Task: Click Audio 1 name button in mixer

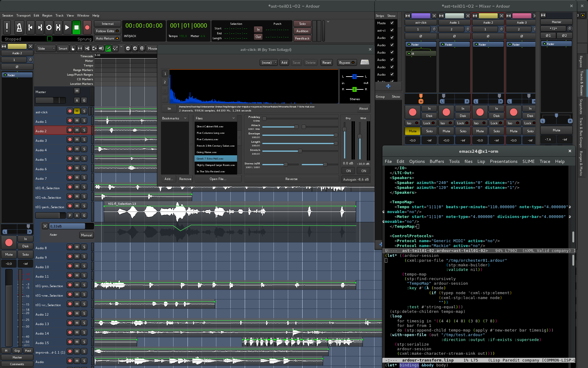Action: [454, 23]
